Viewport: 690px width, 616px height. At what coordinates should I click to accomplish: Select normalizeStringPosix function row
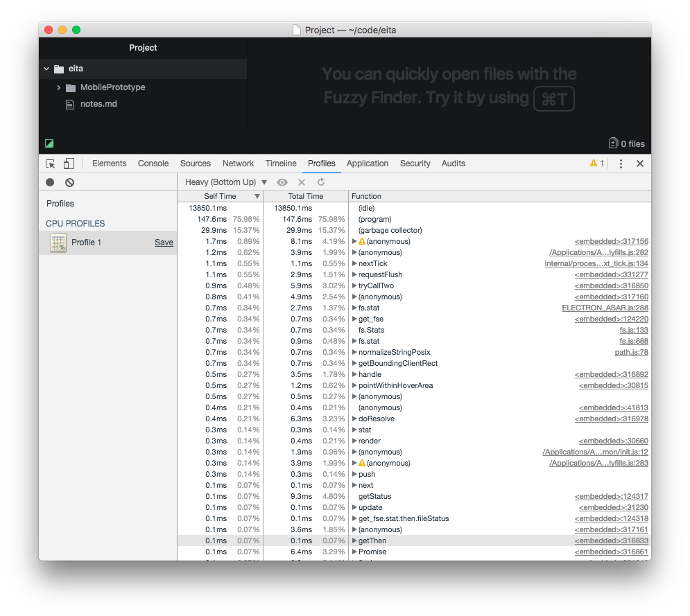(x=414, y=352)
